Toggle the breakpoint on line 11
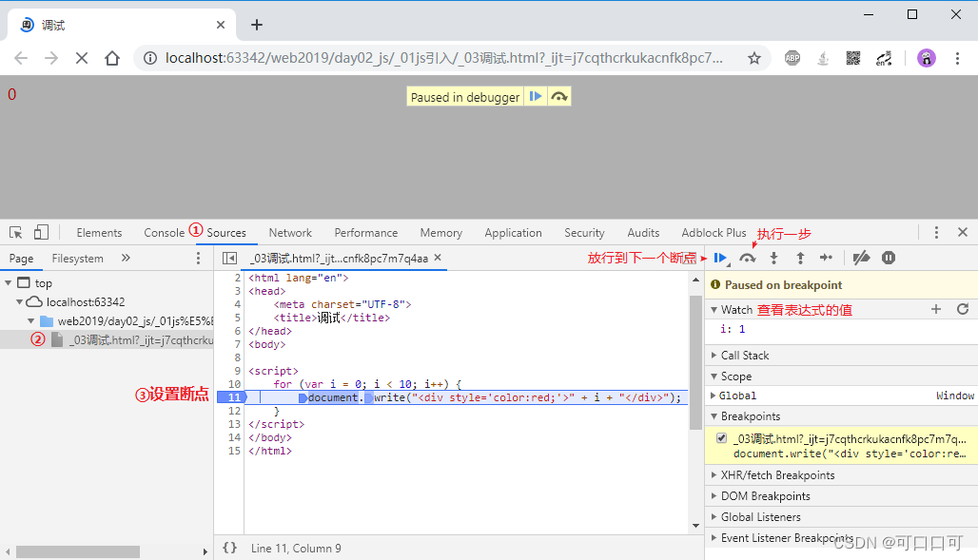The width and height of the screenshot is (978, 560). [x=231, y=396]
